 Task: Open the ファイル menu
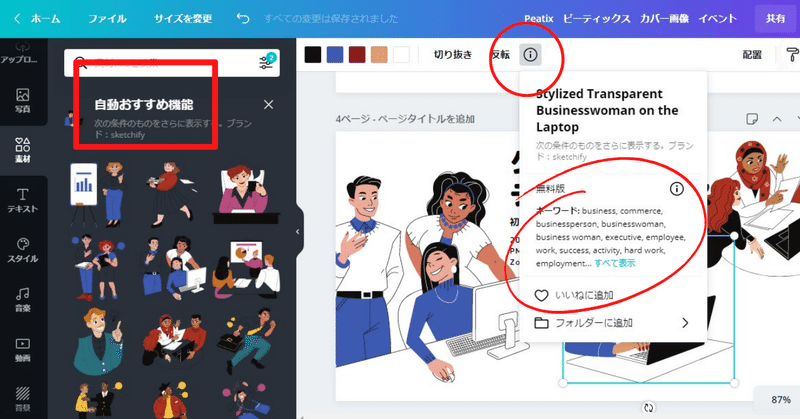[x=107, y=19]
